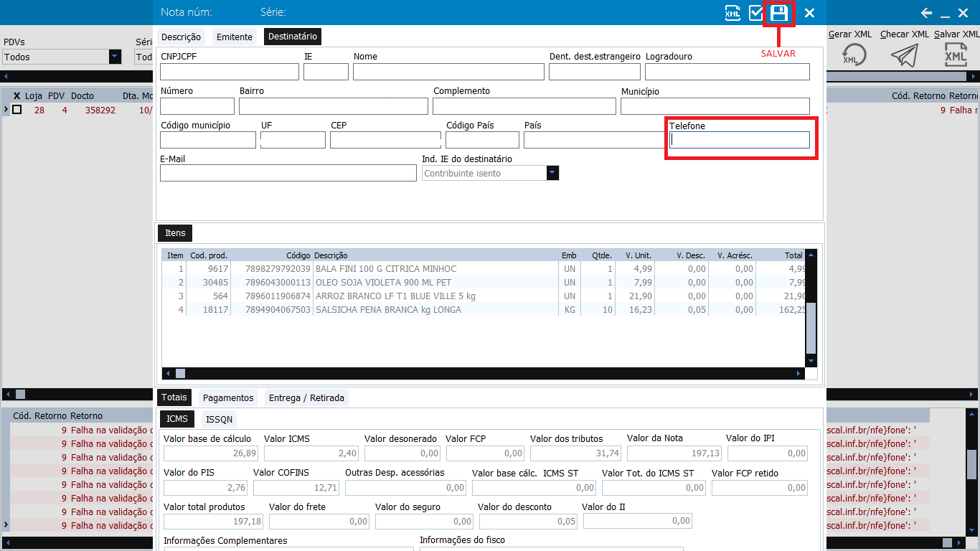
Task: Open the PDVs Todos dropdown
Action: [115, 57]
